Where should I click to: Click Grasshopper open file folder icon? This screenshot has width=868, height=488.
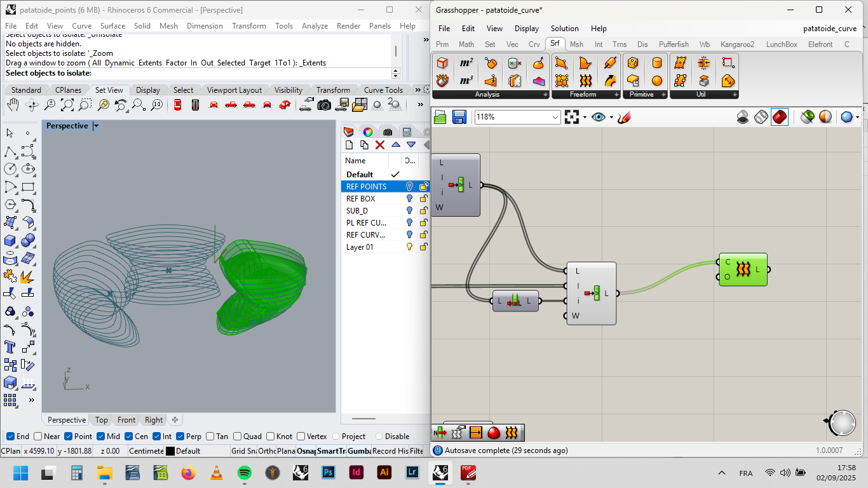click(440, 117)
